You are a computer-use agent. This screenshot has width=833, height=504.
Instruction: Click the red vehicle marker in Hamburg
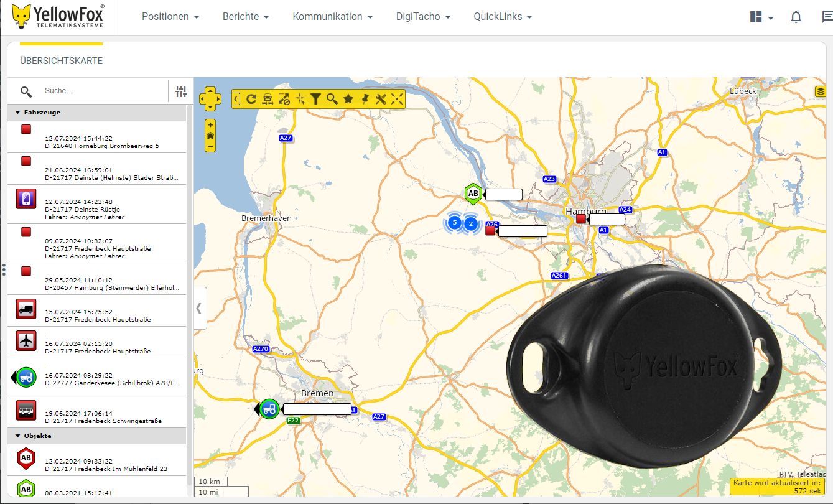(581, 218)
